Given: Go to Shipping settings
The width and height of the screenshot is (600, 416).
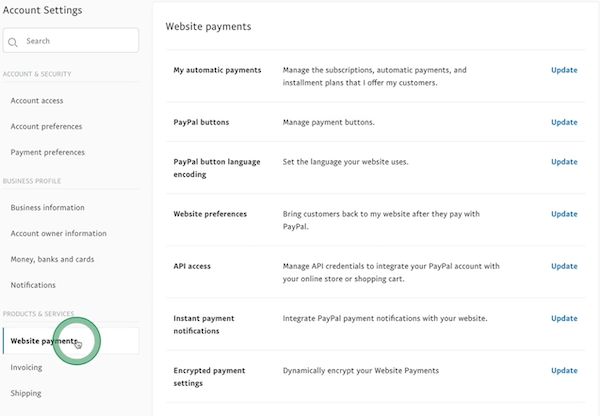Looking at the screenshot, I should tap(26, 393).
